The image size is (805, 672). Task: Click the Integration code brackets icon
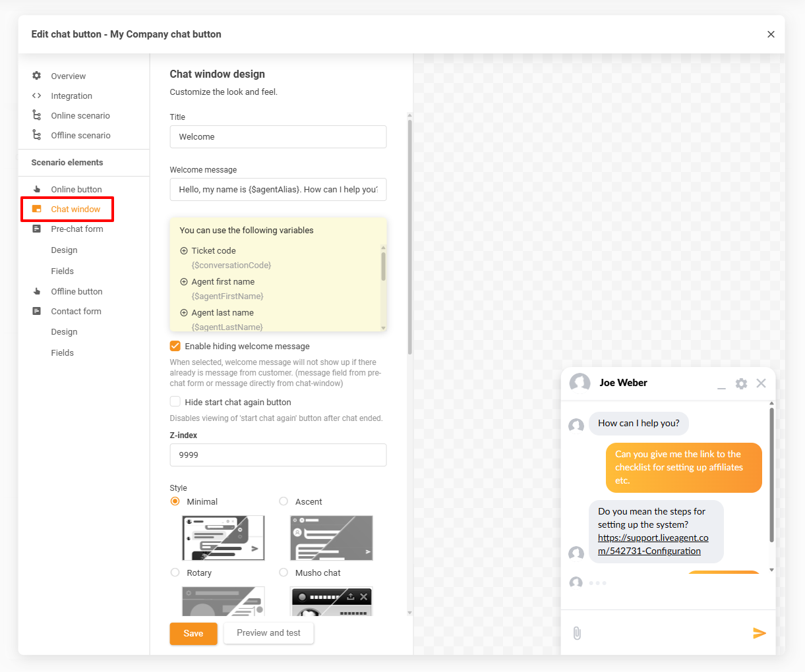[x=37, y=96]
